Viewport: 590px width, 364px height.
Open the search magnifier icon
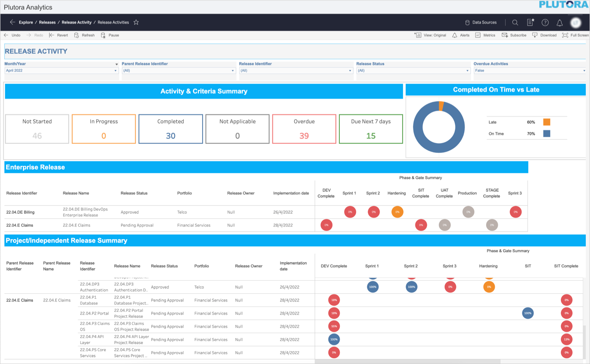click(x=515, y=23)
